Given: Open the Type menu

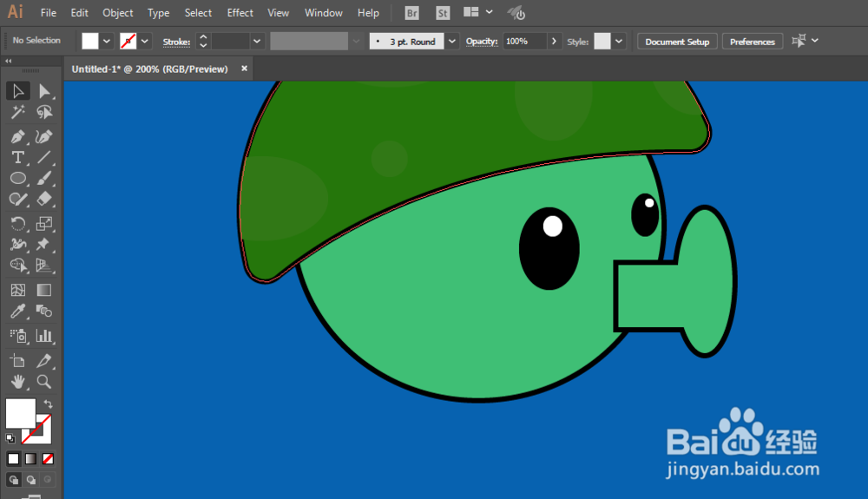Looking at the screenshot, I should pos(158,13).
